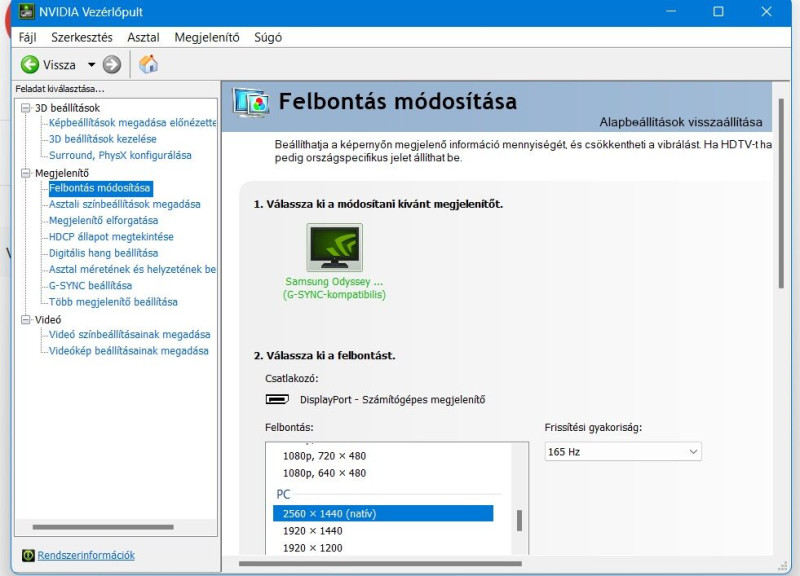Click the Rendszerinformációk link

pyautogui.click(x=86, y=555)
